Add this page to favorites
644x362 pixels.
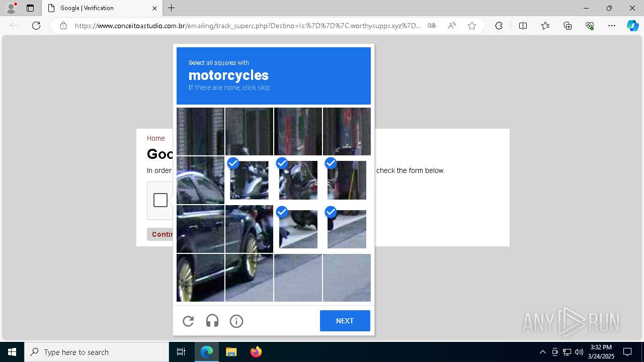click(x=472, y=26)
